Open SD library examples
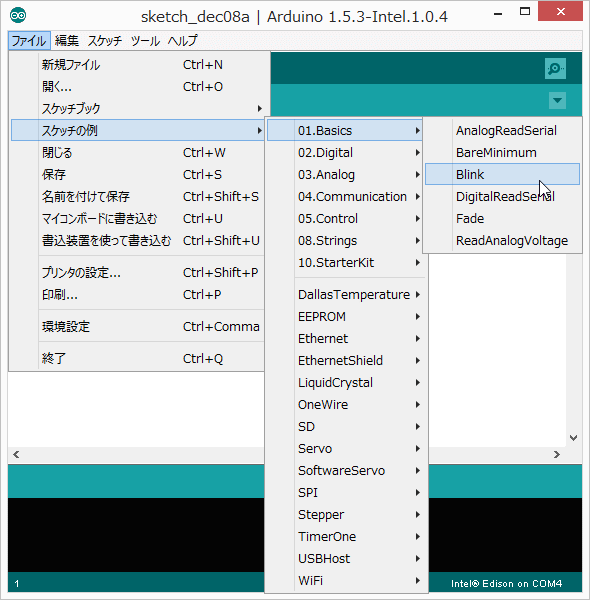This screenshot has width=590, height=600. (x=346, y=427)
